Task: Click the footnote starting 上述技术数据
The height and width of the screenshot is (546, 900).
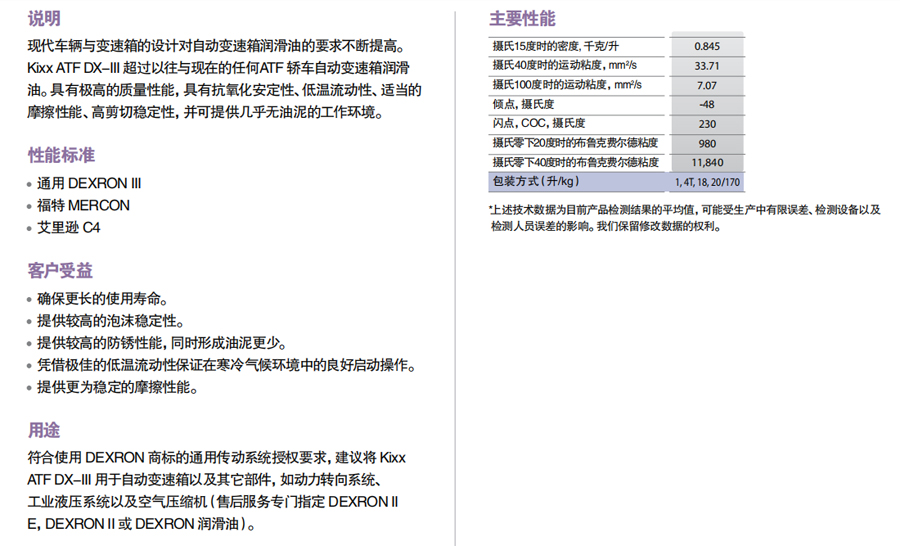Action: pos(685,210)
